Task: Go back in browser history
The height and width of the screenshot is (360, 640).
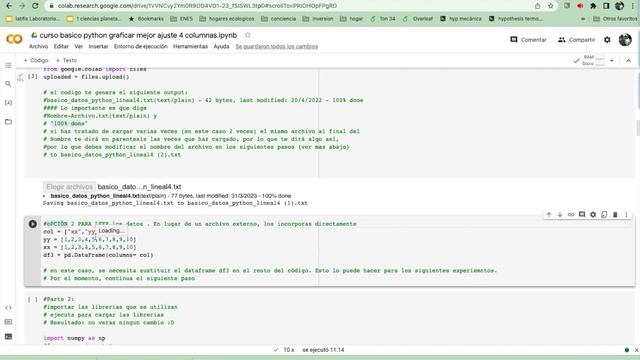Action: pos(9,6)
